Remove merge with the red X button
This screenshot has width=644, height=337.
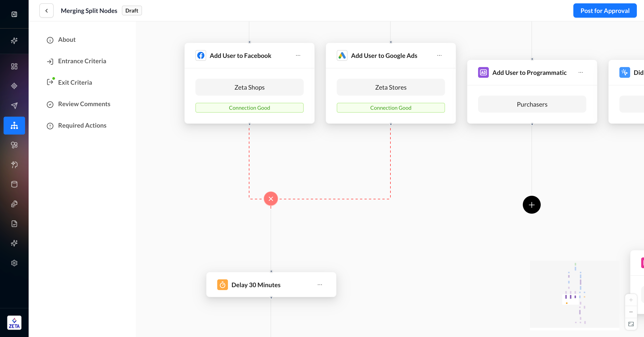point(271,199)
